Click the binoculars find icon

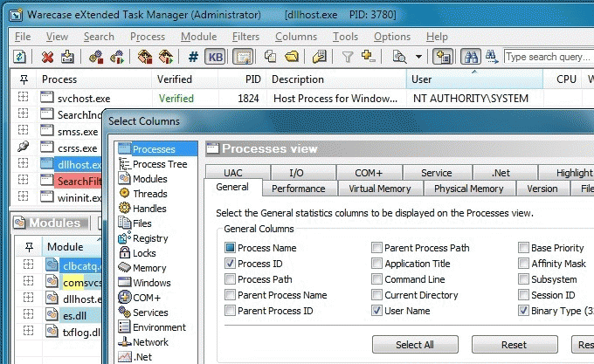coord(471,57)
